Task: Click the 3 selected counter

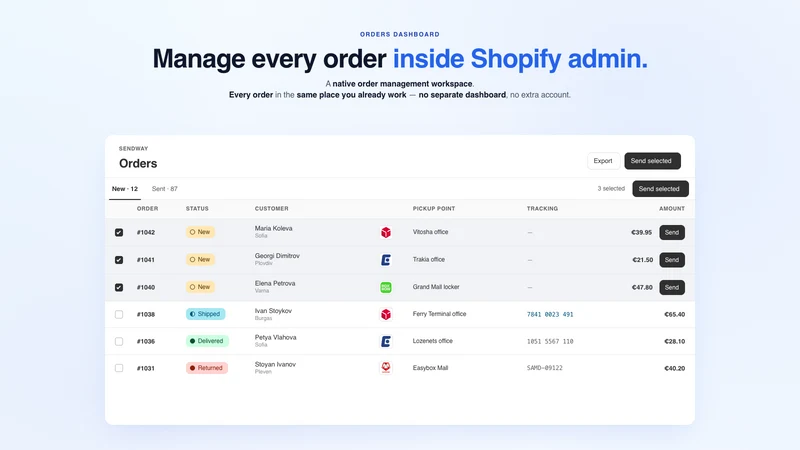Action: coord(611,189)
